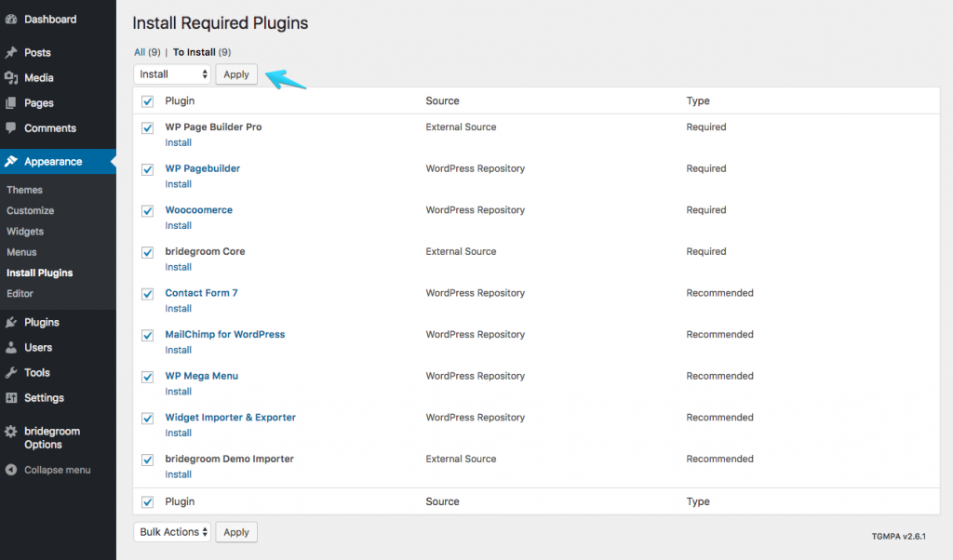Click the Posts pushpin icon
This screenshot has height=560, width=953.
[11, 53]
